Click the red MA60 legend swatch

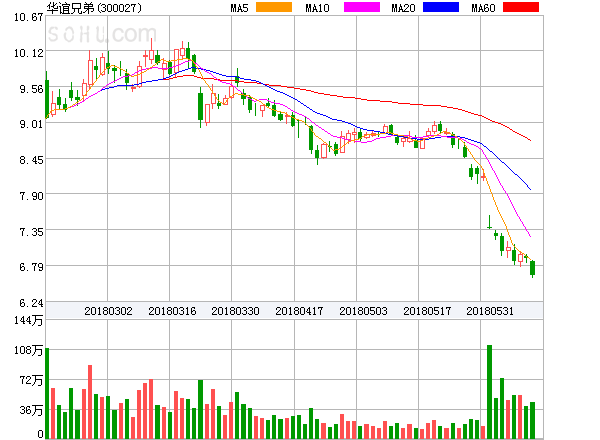521,7
